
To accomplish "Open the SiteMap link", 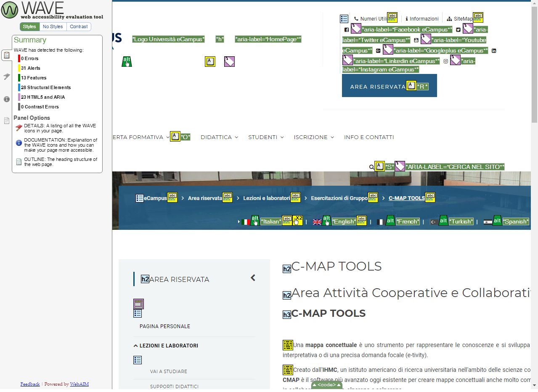I will (460, 19).
